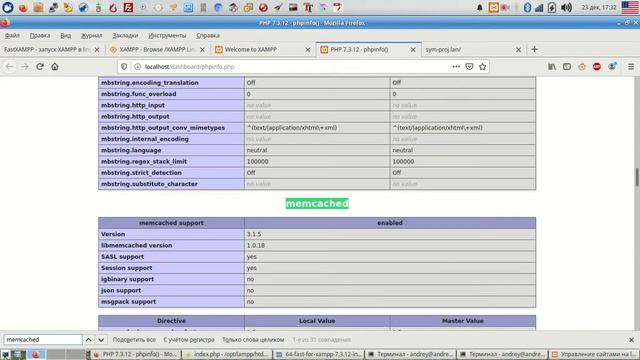Switch keyboard layout via US flag
The width and height of the screenshot is (640, 360).
pyautogui.click(x=629, y=7)
